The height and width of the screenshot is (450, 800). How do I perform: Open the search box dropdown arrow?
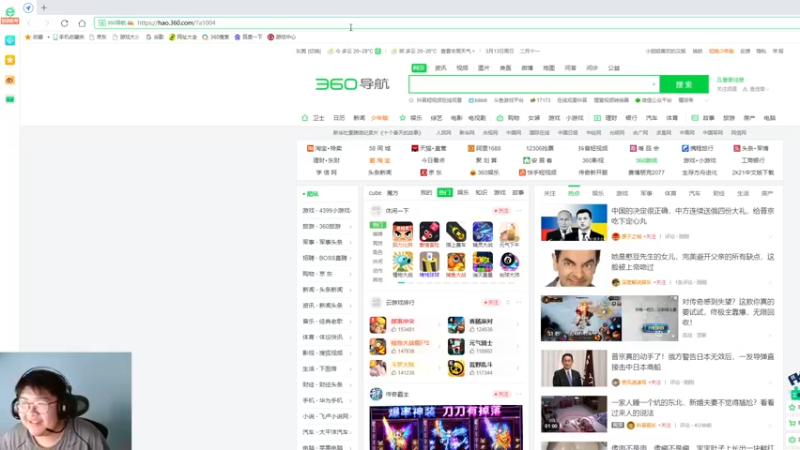(x=654, y=84)
